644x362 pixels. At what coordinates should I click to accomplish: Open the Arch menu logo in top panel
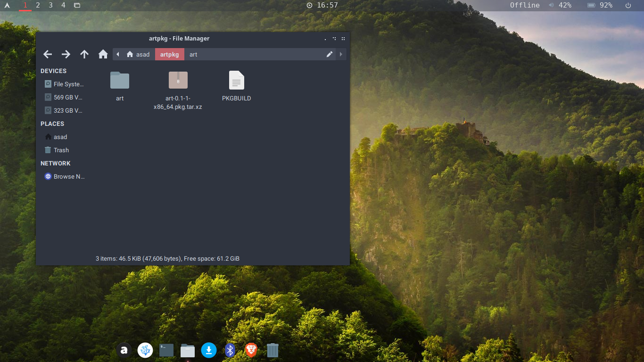pyautogui.click(x=7, y=5)
